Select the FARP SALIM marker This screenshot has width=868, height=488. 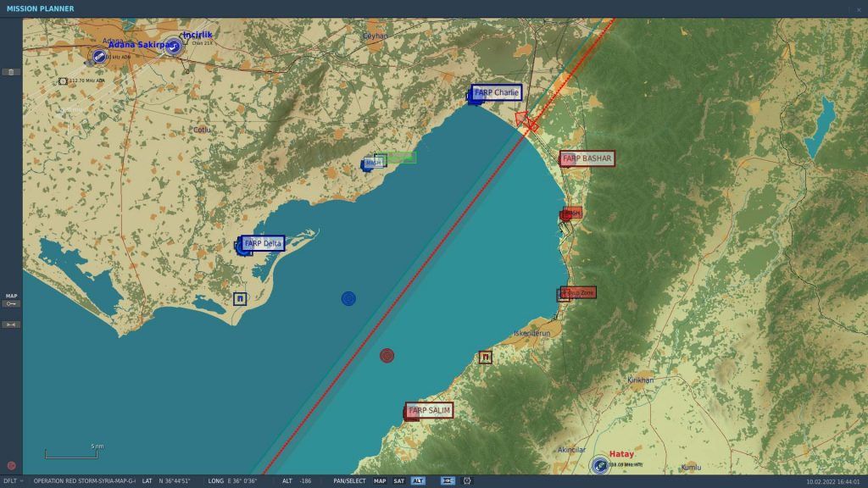coord(429,411)
